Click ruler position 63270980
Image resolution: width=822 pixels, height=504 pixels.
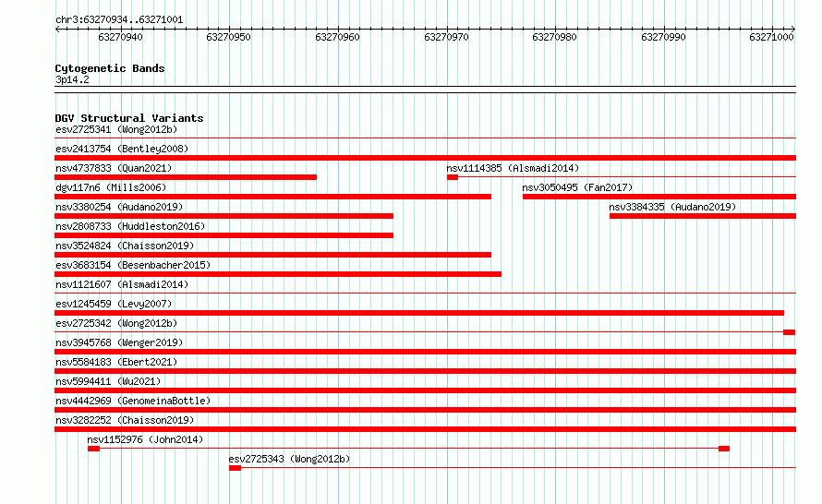click(555, 37)
